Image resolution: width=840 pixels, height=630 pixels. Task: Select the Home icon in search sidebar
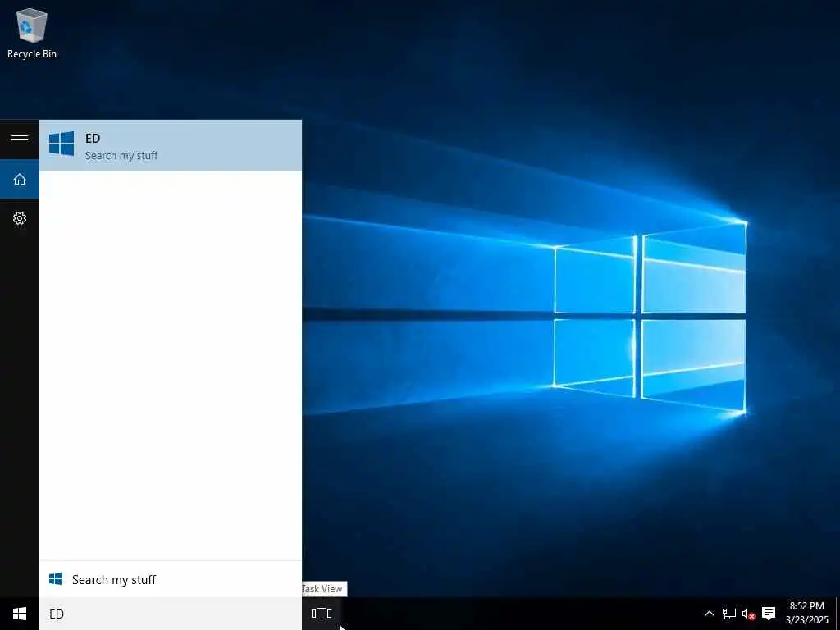(x=20, y=179)
